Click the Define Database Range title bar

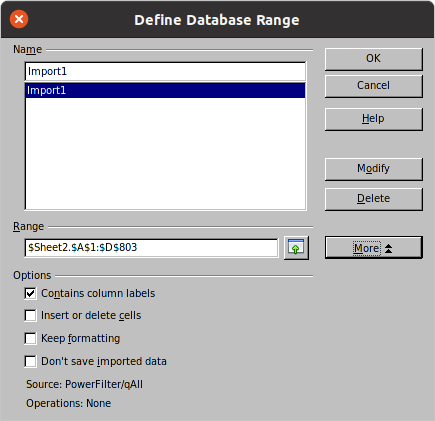[217, 20]
